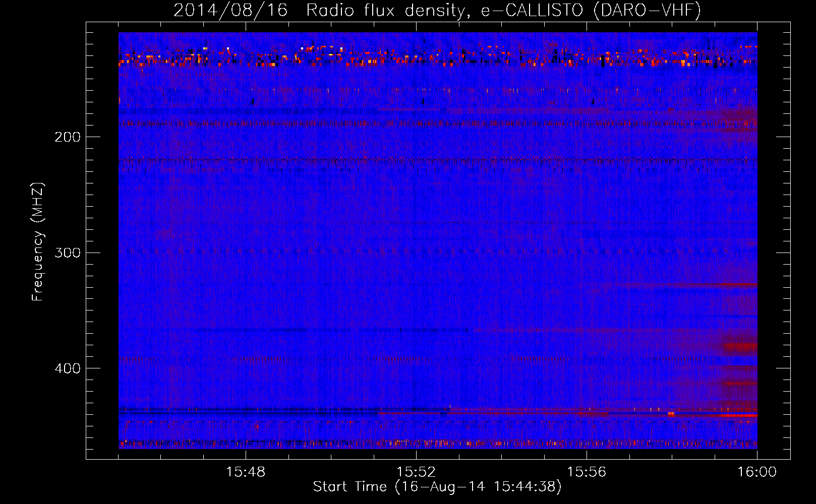The height and width of the screenshot is (504, 816).
Task: Click the 2014/08/16 date in title
Action: point(230,10)
